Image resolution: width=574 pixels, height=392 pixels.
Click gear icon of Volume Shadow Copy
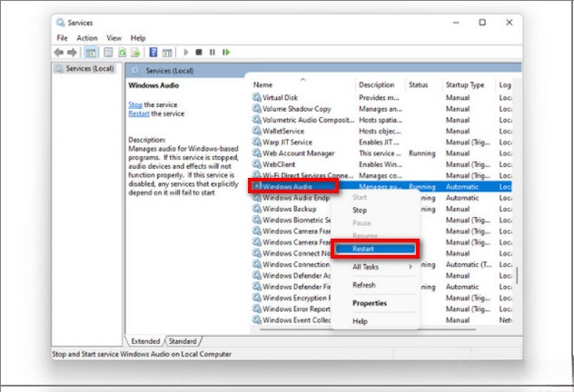click(x=257, y=109)
